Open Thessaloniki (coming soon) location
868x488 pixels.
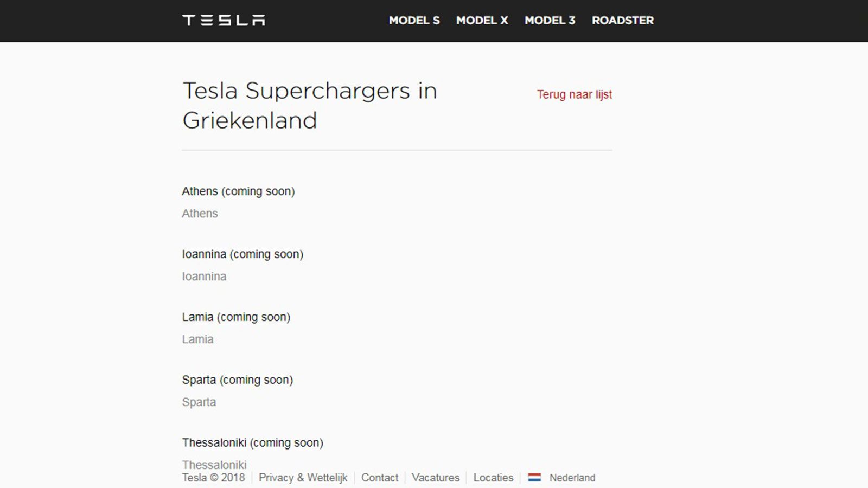tap(252, 443)
